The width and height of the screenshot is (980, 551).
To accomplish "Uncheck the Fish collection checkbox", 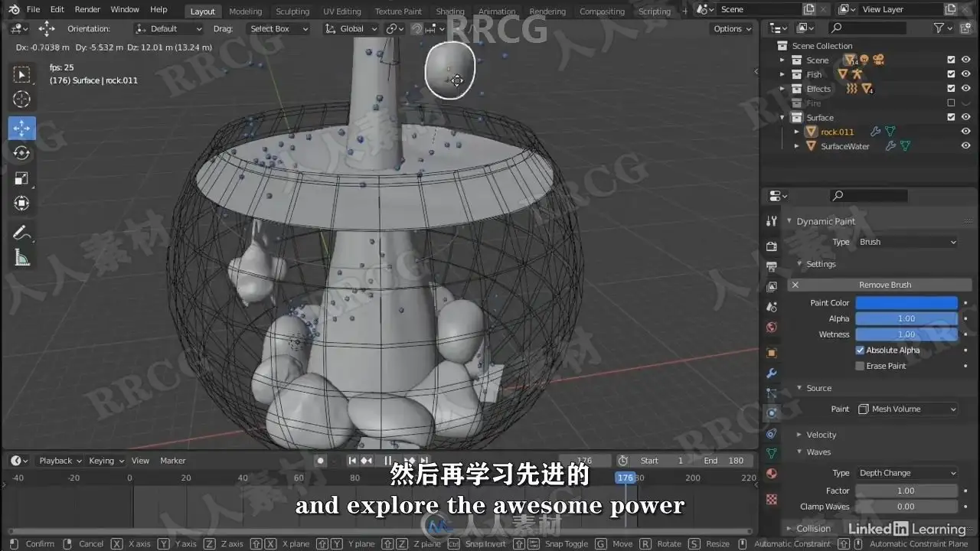I will click(951, 74).
